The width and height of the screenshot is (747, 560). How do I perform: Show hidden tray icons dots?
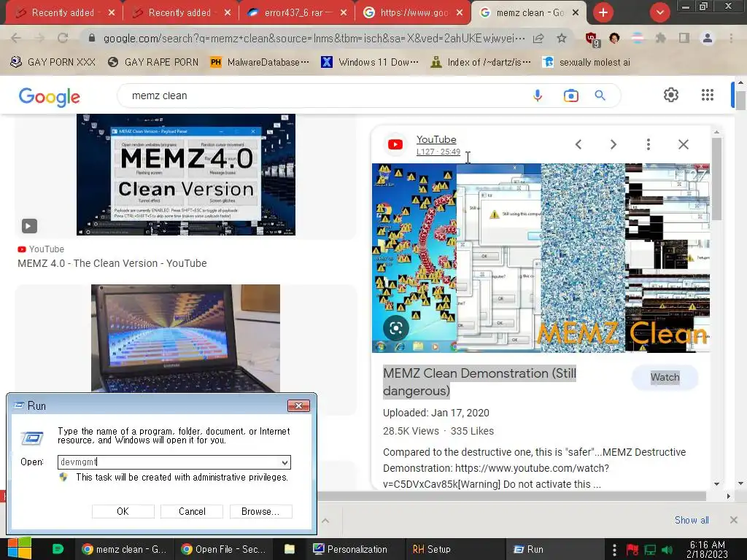(x=614, y=550)
